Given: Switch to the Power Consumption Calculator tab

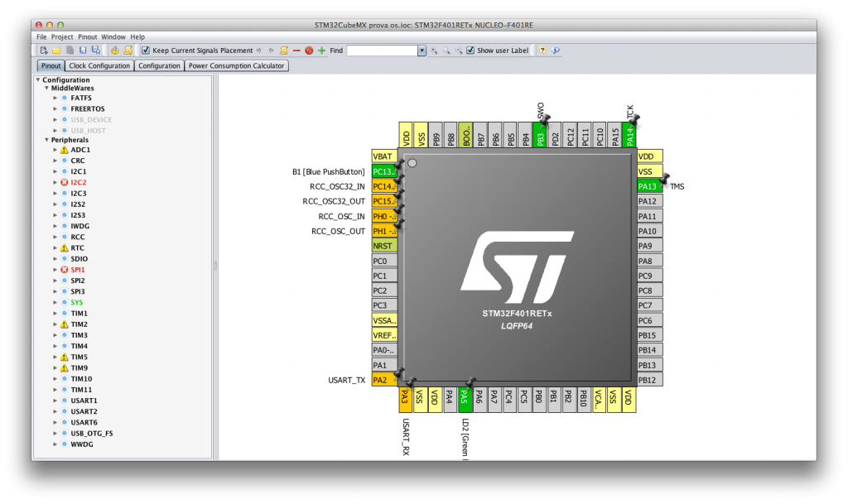Looking at the screenshot, I should click(x=236, y=66).
